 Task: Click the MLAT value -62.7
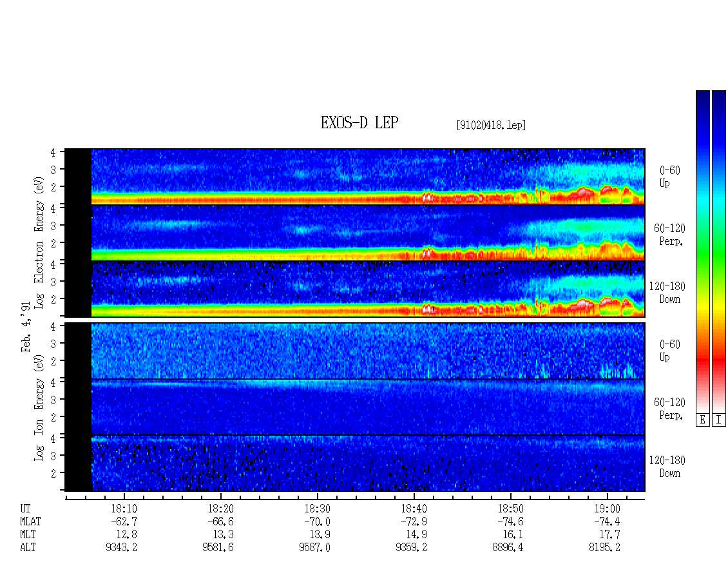124,521
